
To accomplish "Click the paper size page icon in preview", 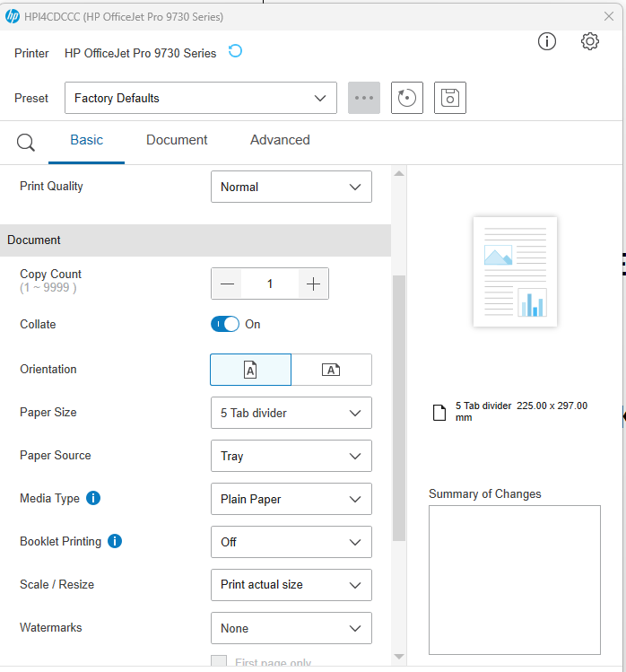I will click(439, 413).
